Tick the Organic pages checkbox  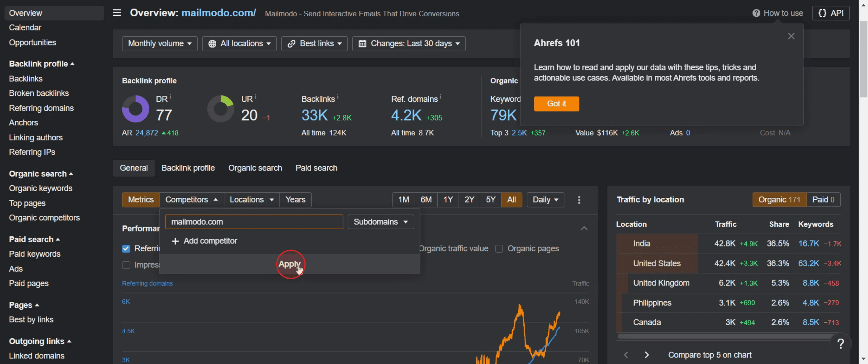[499, 249]
